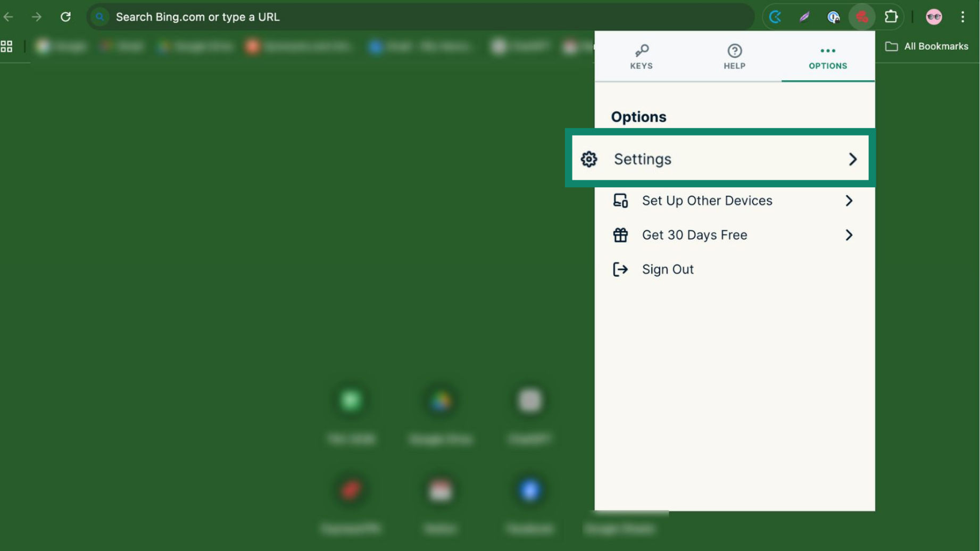This screenshot has height=551, width=980.
Task: Click the apps grid icon in bookmarks bar
Action: tap(7, 47)
